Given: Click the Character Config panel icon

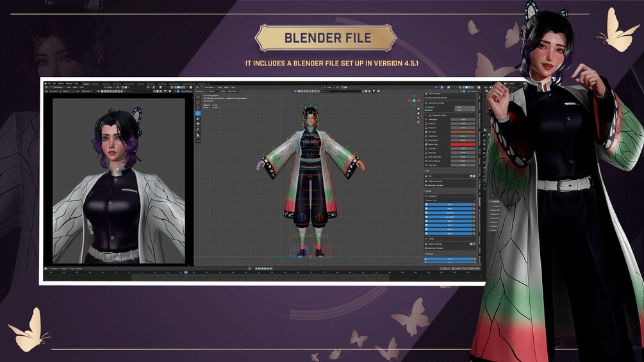Looking at the screenshot, I should pos(430,115).
